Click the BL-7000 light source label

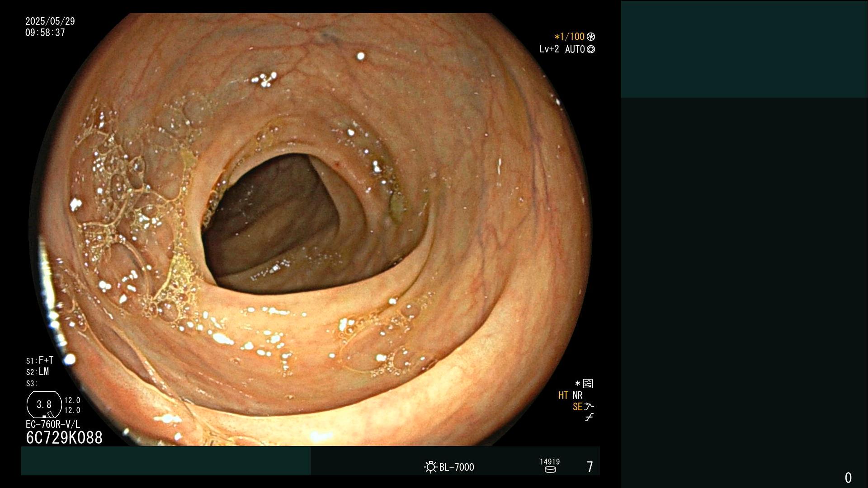point(457,467)
